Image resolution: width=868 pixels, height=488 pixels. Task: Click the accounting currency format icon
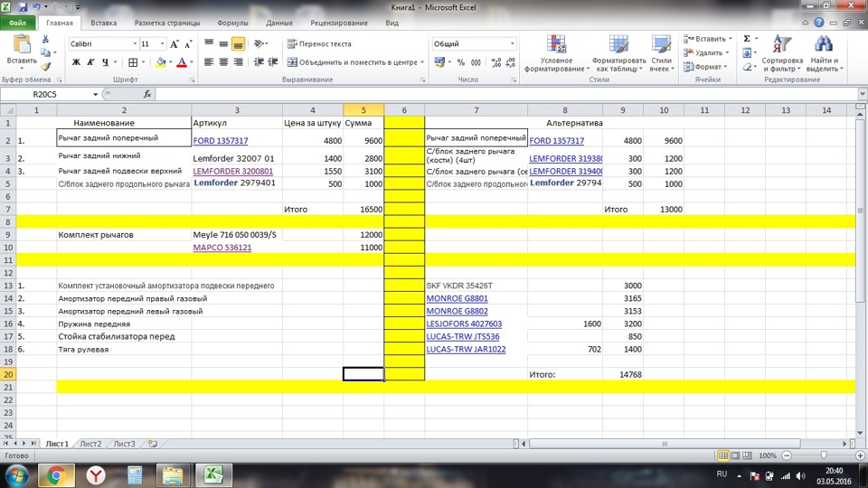point(439,62)
